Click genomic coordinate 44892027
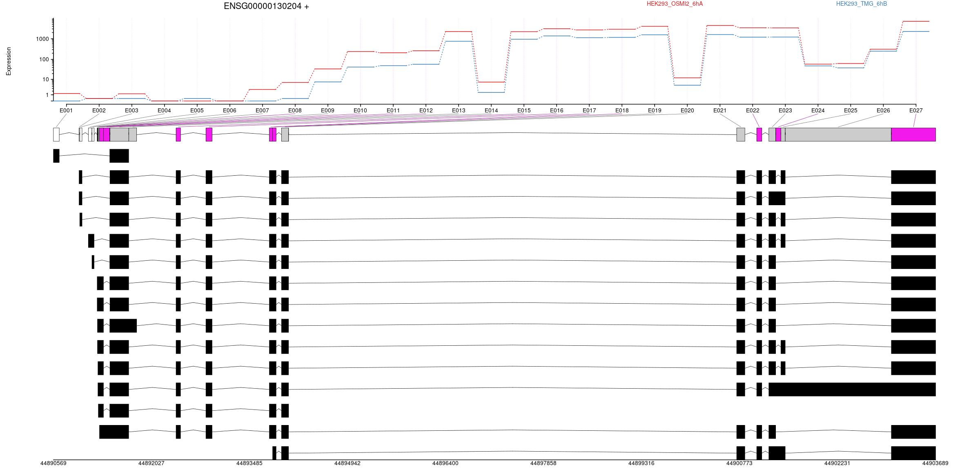The height and width of the screenshot is (470, 980). (151, 463)
